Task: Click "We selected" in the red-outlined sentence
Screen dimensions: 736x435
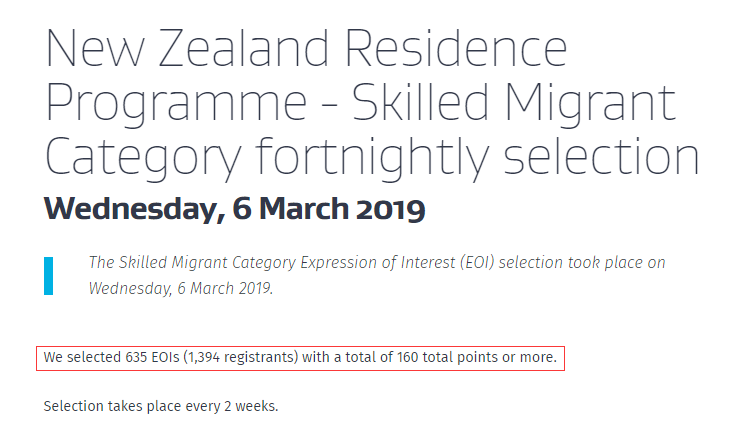Action: click(x=82, y=357)
